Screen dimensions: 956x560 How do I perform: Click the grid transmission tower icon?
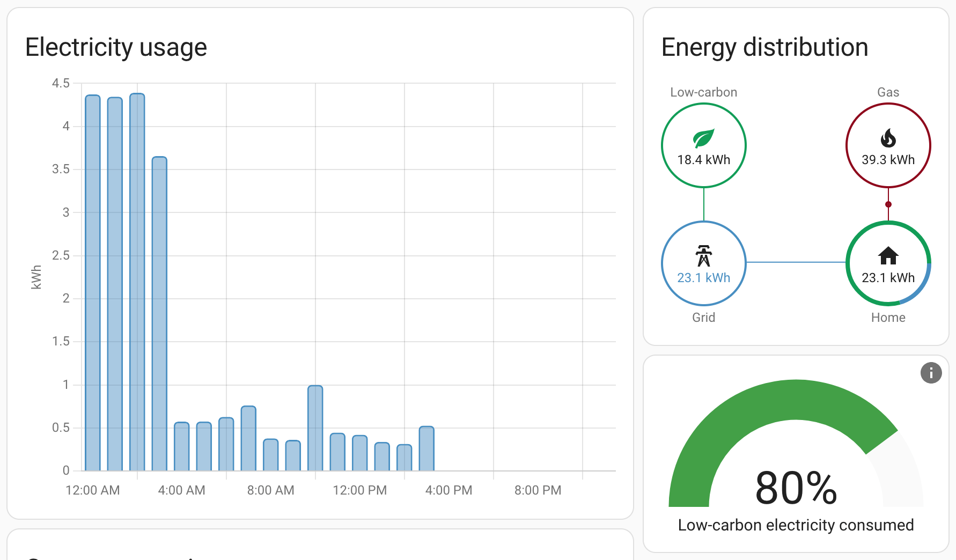(703, 256)
